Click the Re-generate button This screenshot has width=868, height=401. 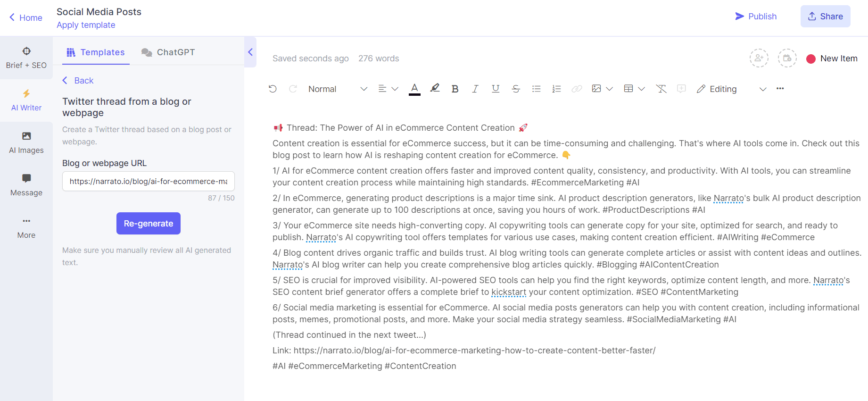(x=149, y=223)
